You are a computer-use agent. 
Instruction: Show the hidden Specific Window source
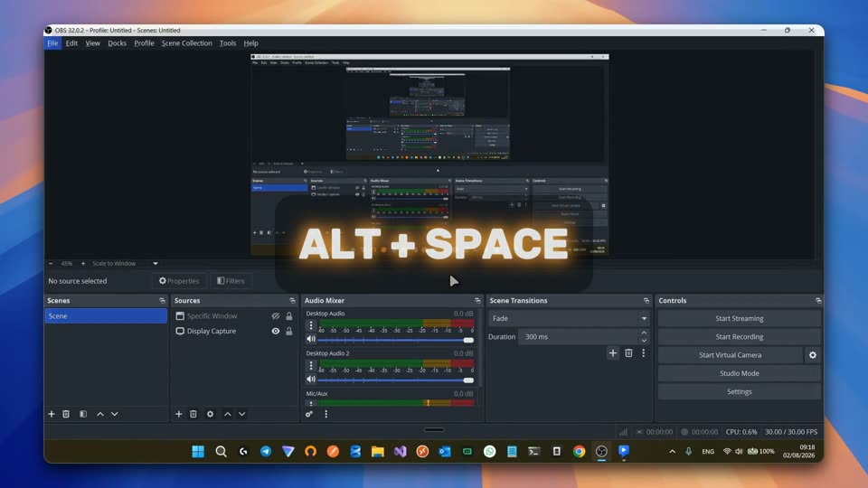click(x=276, y=316)
